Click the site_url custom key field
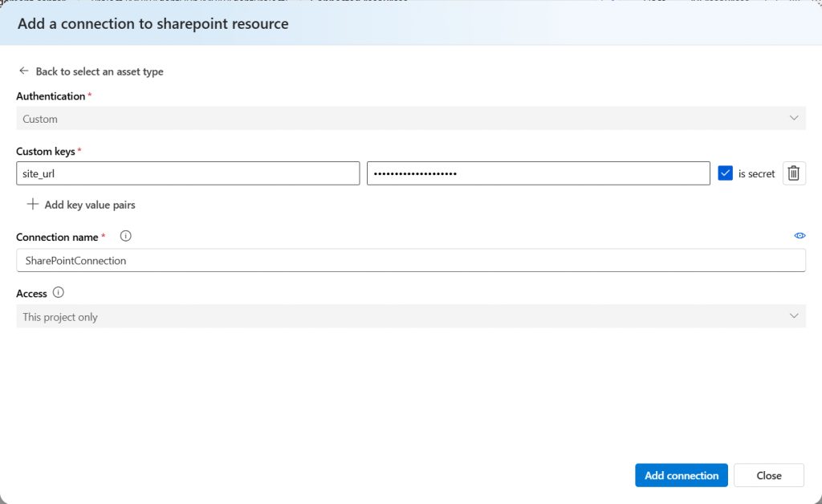 (188, 173)
